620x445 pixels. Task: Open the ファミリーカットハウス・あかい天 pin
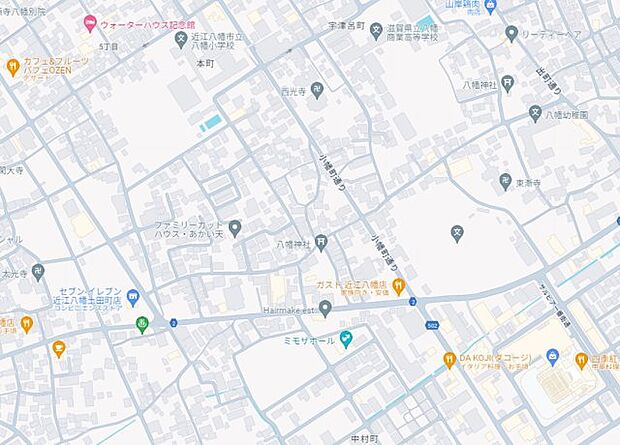pyautogui.click(x=235, y=228)
